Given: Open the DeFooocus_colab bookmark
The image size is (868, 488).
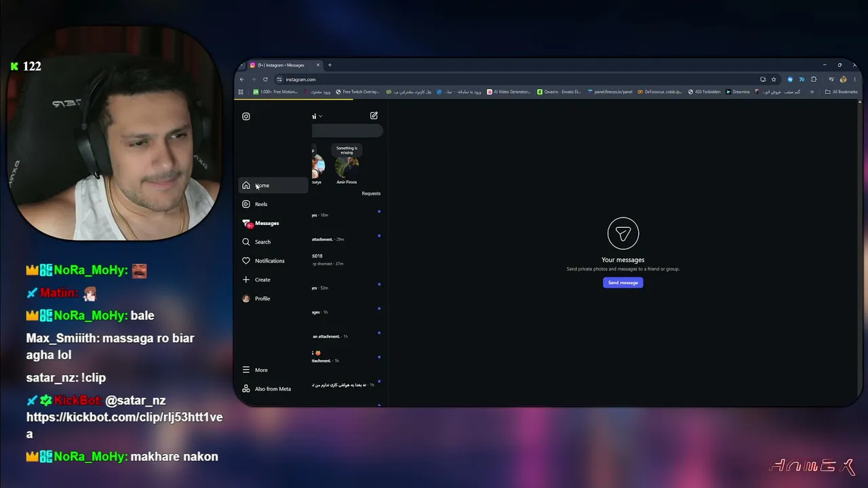Looking at the screenshot, I should tap(660, 91).
